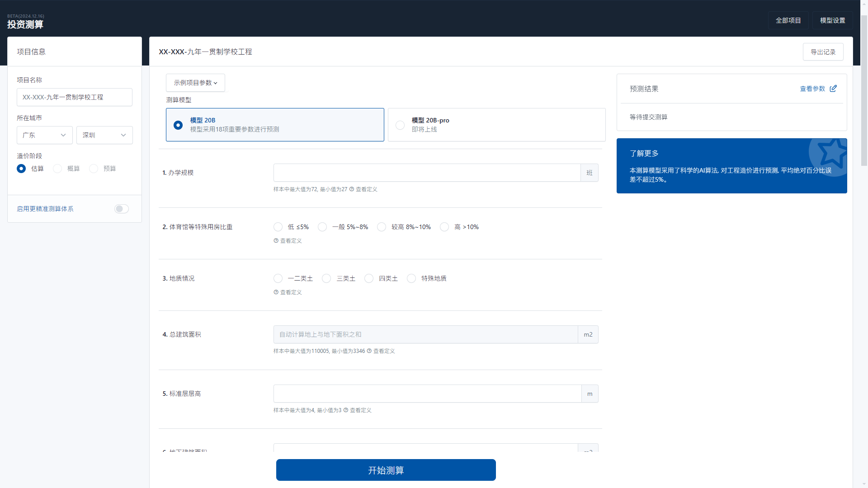The width and height of the screenshot is (868, 488).
Task: Click the edit icon beside 查看参数
Action: click(833, 89)
